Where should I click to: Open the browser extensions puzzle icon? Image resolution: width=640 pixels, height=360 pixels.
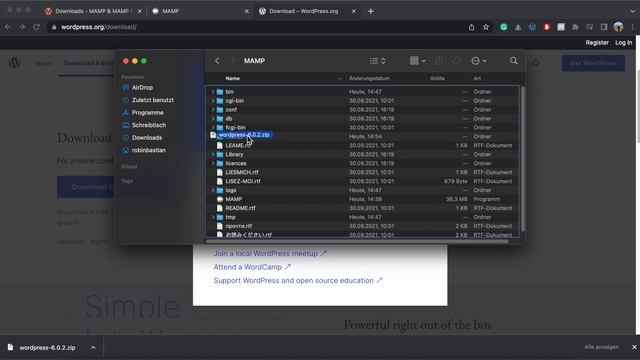(575, 27)
